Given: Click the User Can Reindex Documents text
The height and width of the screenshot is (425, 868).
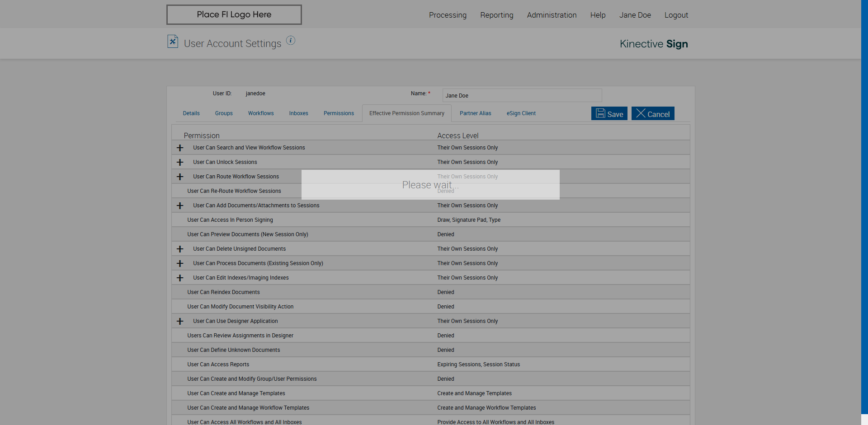Looking at the screenshot, I should [223, 292].
